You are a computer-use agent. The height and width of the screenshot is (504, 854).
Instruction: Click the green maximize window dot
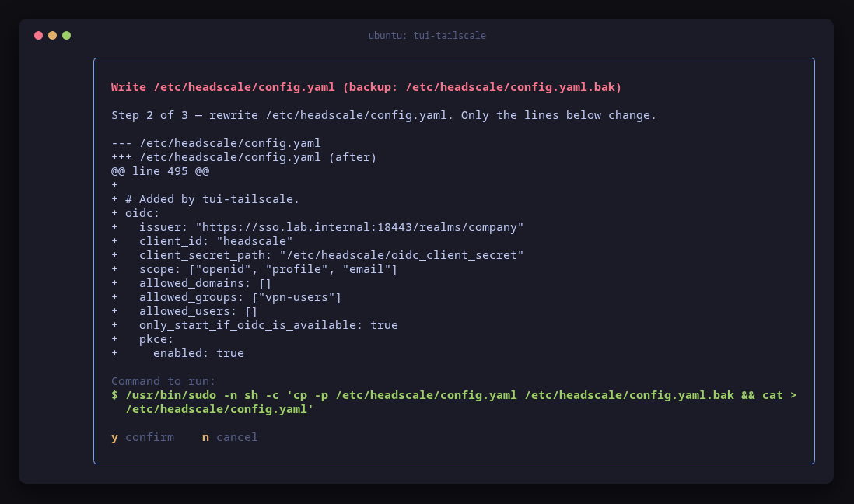(66, 36)
